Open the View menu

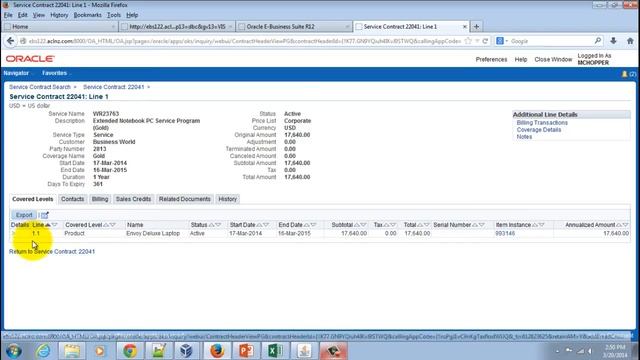[39, 15]
